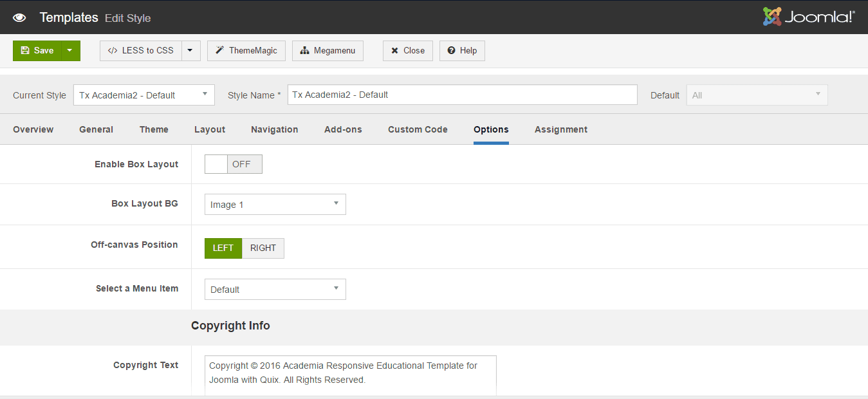Image resolution: width=868 pixels, height=399 pixels.
Task: Click the green Save button
Action: (x=37, y=51)
